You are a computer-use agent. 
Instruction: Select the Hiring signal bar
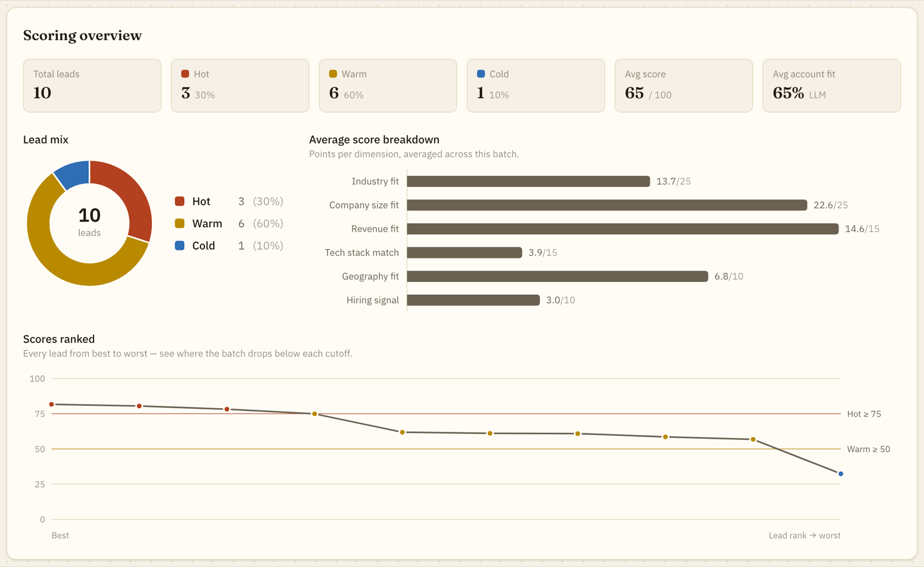click(x=474, y=300)
